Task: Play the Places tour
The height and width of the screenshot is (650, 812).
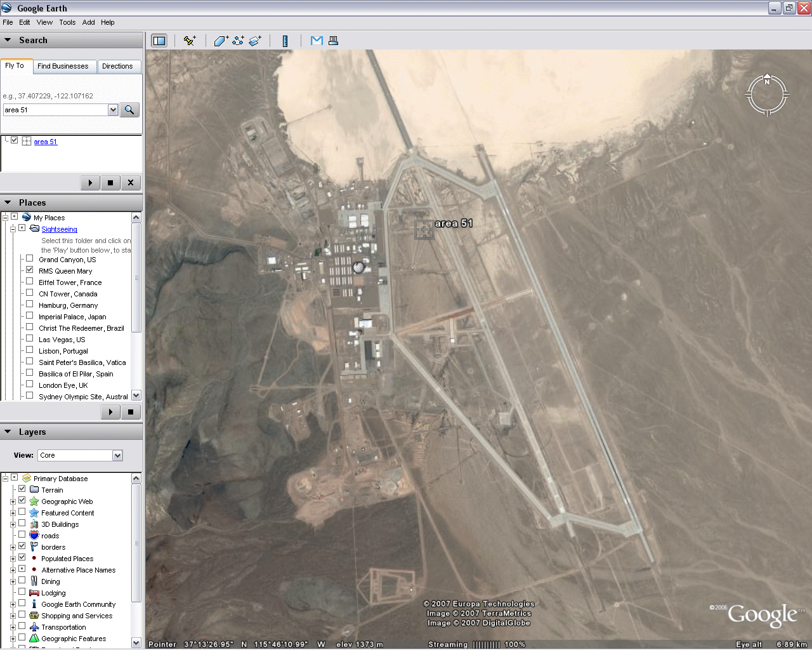Action: (110, 412)
